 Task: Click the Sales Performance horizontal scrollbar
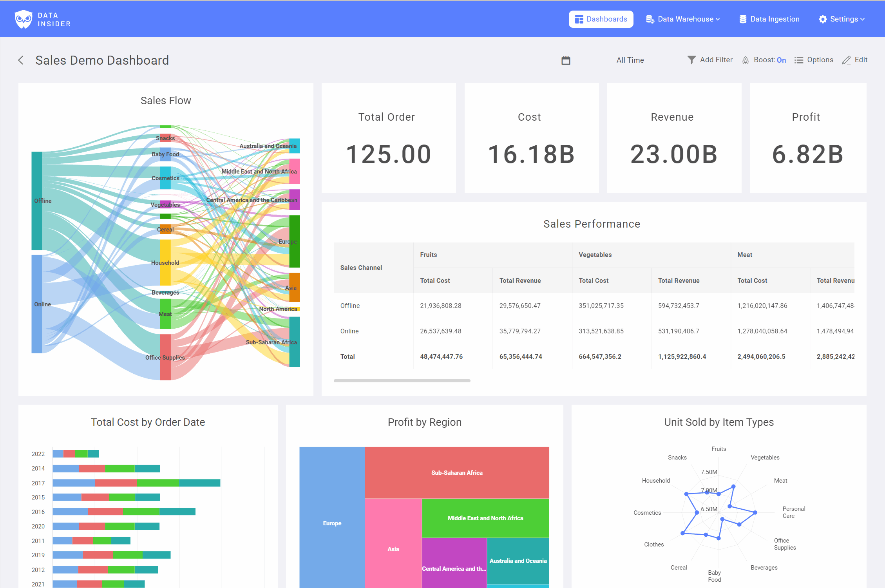pos(402,380)
